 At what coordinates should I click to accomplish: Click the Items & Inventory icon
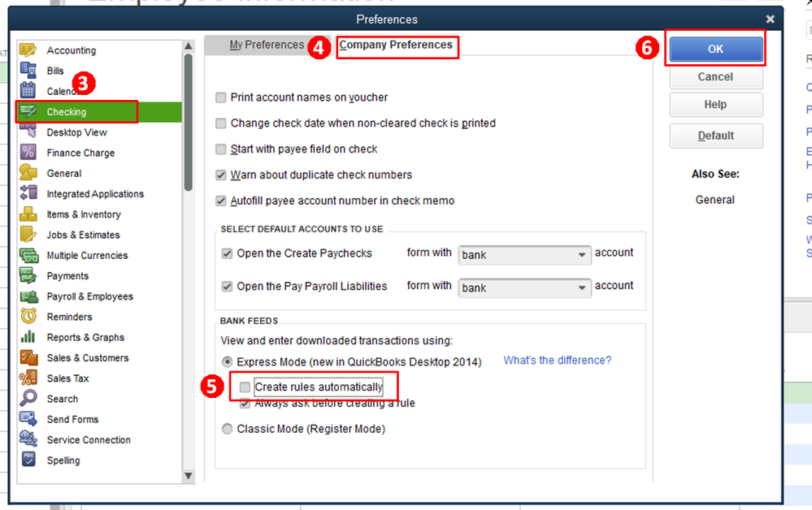pyautogui.click(x=28, y=214)
